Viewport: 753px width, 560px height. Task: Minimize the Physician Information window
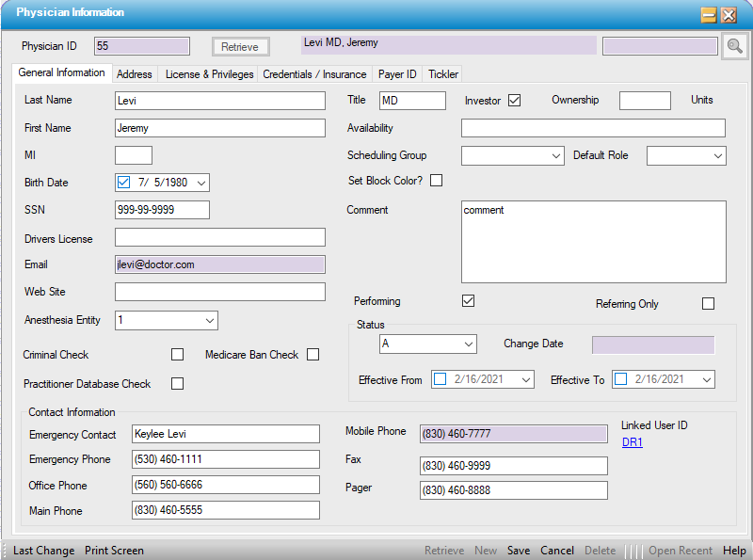pyautogui.click(x=709, y=15)
